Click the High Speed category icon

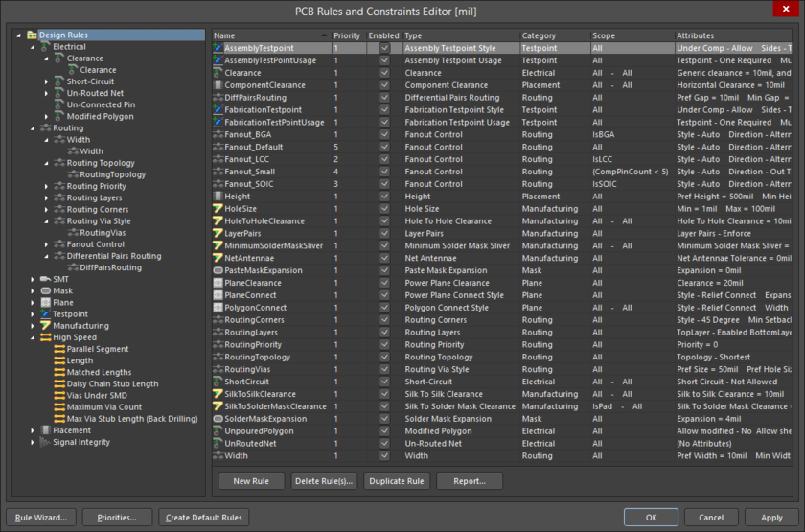tap(45, 337)
